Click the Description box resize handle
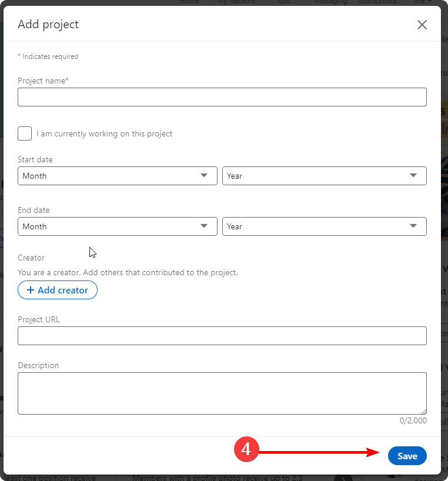The height and width of the screenshot is (481, 448). [423, 411]
